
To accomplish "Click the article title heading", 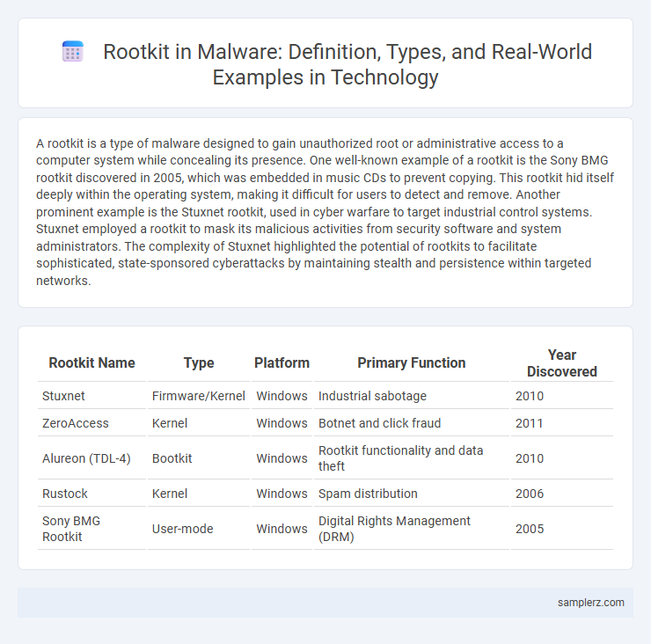I will pos(347,64).
